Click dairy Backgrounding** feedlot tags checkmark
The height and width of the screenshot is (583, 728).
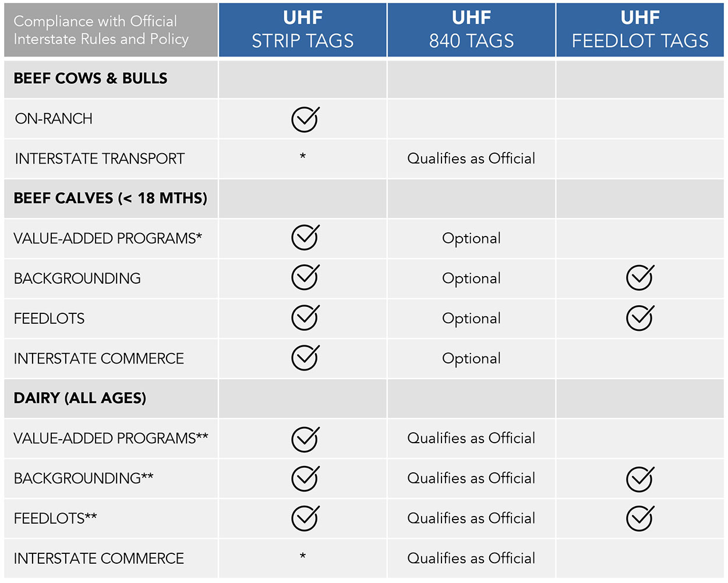639,479
